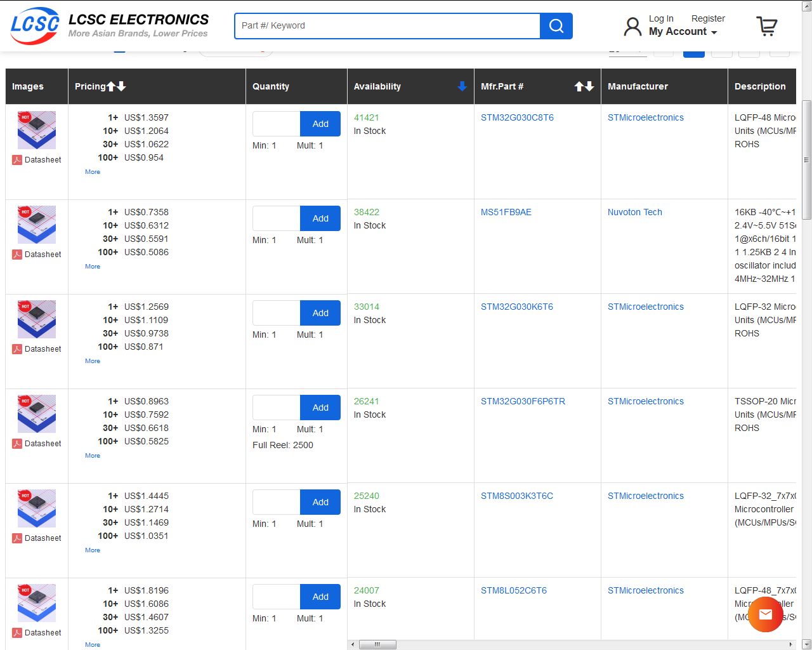Click the horizontal scrollbar right arrow
This screenshot has width=812, height=650.
click(790, 644)
